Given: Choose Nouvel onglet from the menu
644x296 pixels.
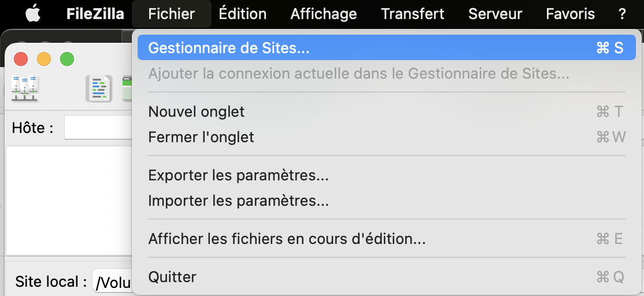Looking at the screenshot, I should [x=387, y=111].
